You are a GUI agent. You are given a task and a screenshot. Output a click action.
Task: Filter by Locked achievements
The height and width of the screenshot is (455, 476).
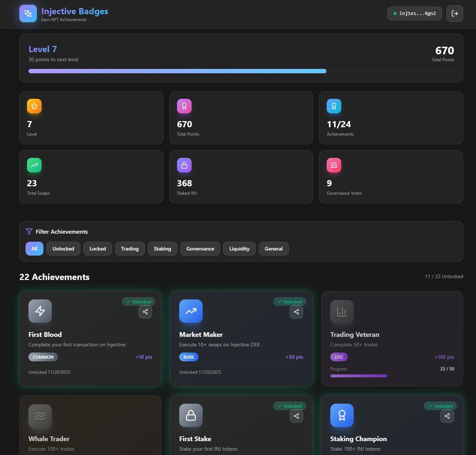[x=98, y=249]
